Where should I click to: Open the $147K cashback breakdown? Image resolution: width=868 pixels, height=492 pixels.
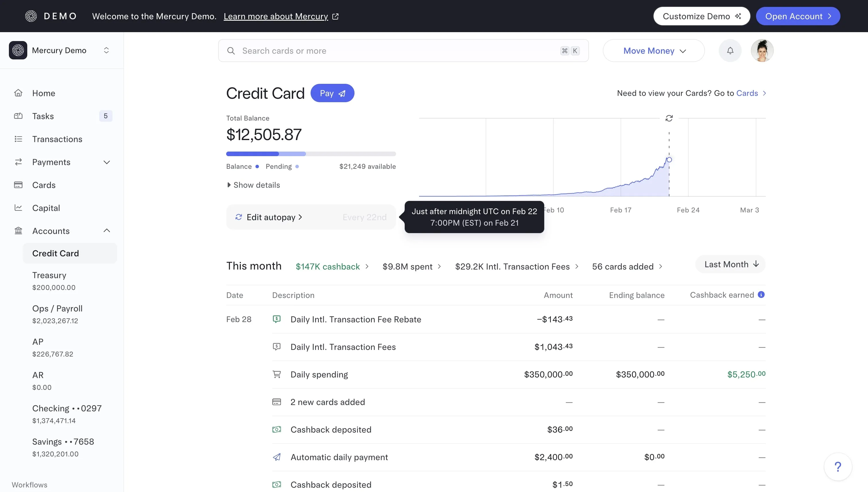pyautogui.click(x=332, y=267)
